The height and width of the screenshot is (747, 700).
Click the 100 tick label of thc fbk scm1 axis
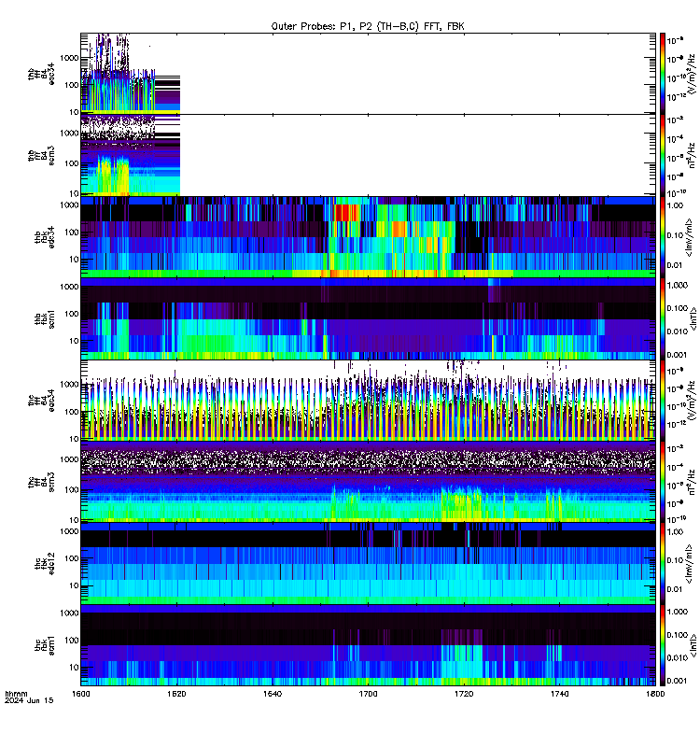[72, 641]
